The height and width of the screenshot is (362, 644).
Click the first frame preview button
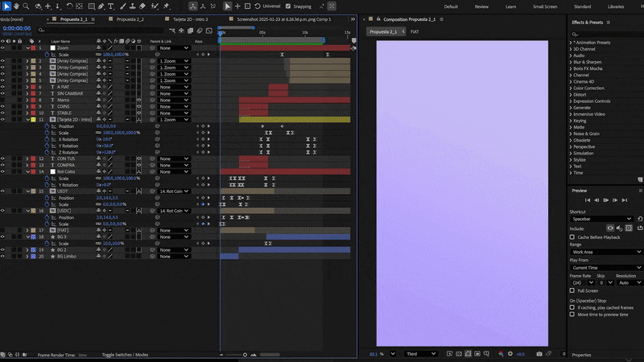click(x=588, y=200)
